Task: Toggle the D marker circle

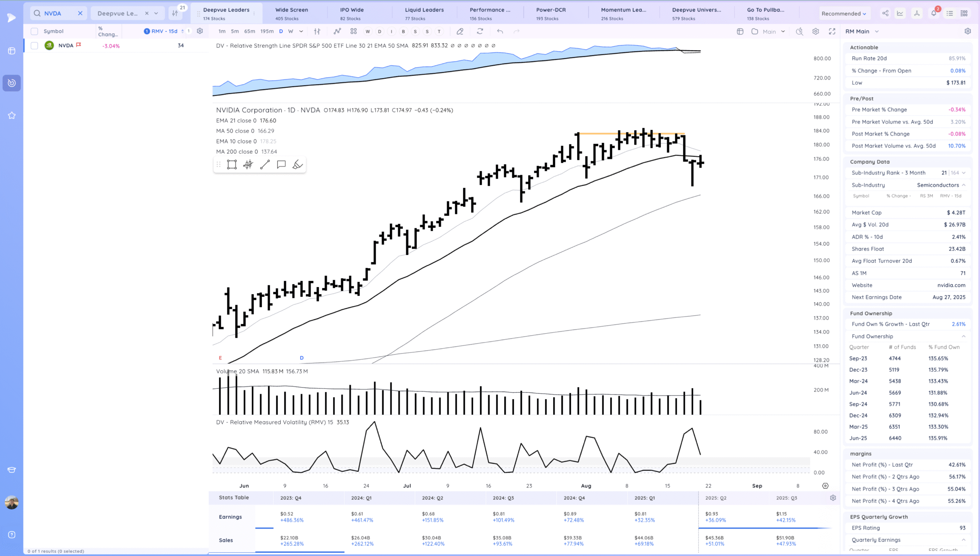Action: (379, 31)
